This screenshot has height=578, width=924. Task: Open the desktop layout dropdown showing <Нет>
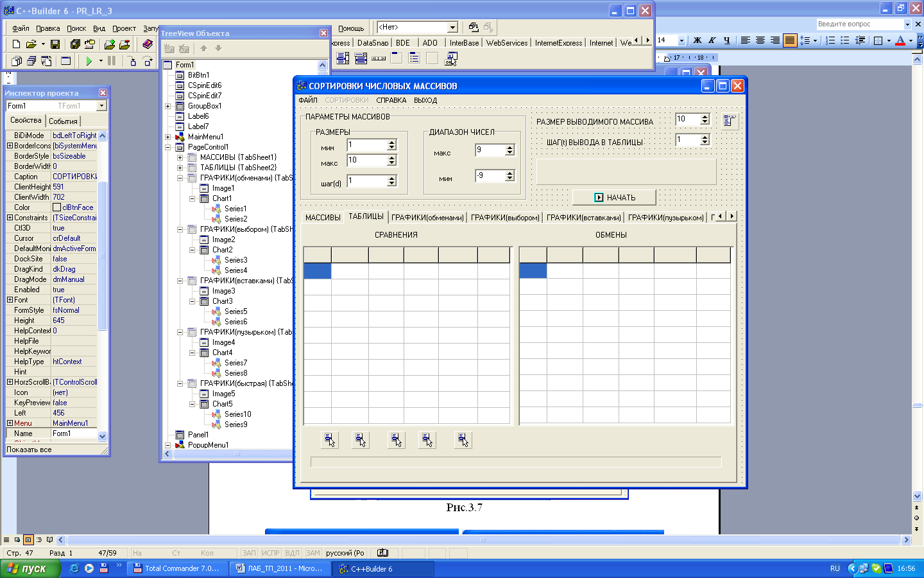452,27
